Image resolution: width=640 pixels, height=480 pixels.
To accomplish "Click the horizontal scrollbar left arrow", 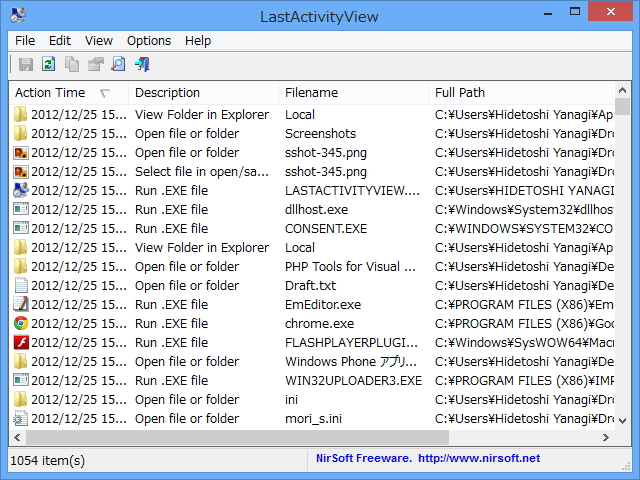I will (17, 438).
